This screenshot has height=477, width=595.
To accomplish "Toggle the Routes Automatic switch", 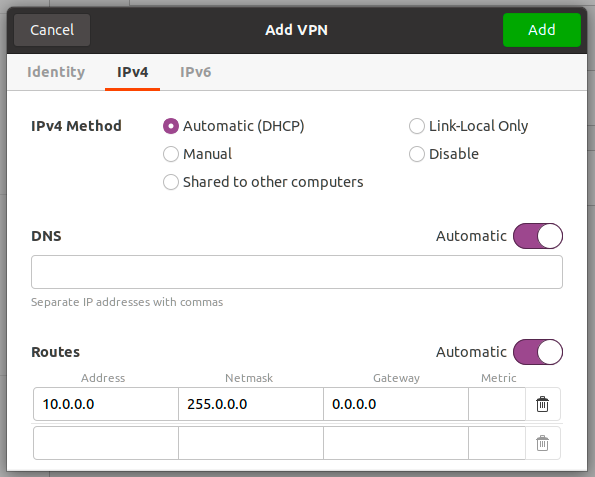I will (538, 352).
